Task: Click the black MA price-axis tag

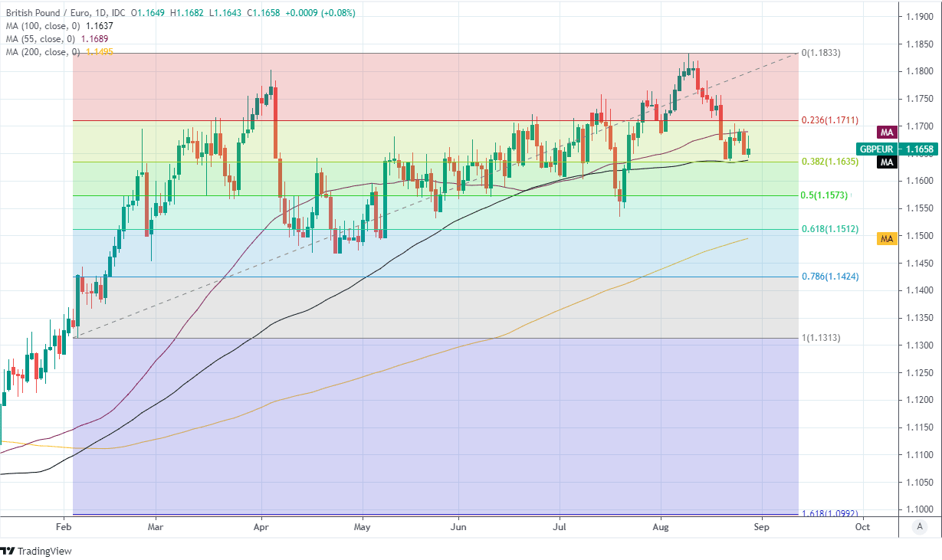Action: [888, 162]
